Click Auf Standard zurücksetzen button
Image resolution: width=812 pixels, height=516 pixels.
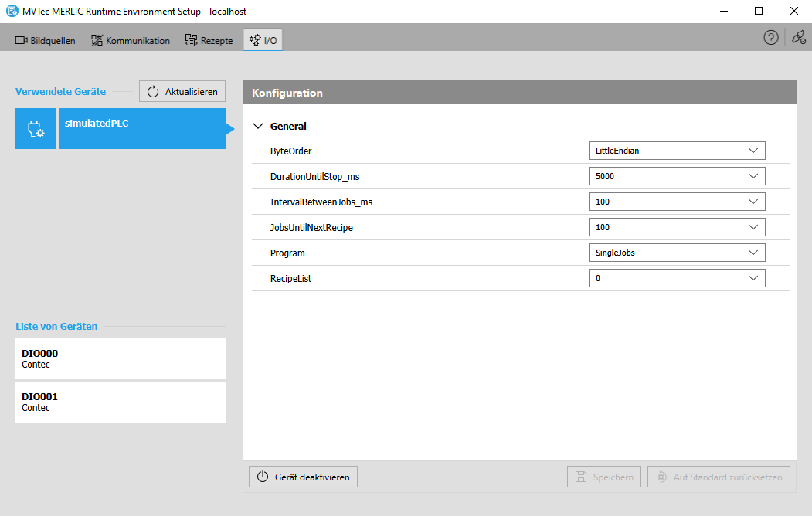(x=719, y=477)
